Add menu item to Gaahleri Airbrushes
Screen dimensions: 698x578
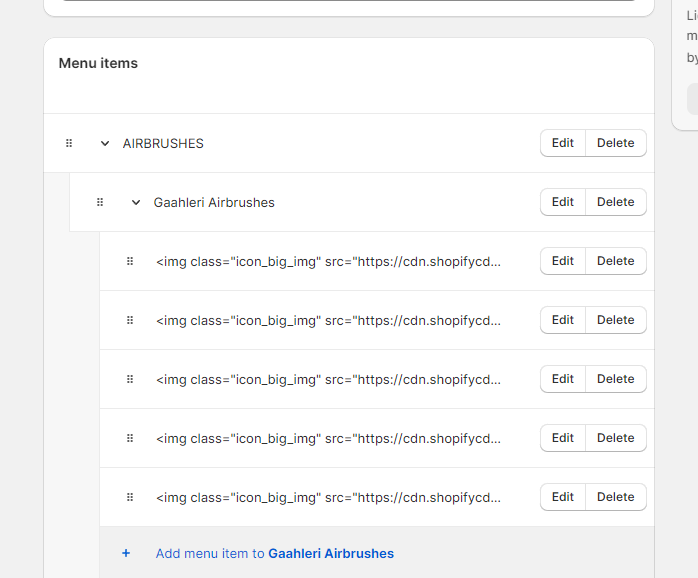(x=275, y=554)
